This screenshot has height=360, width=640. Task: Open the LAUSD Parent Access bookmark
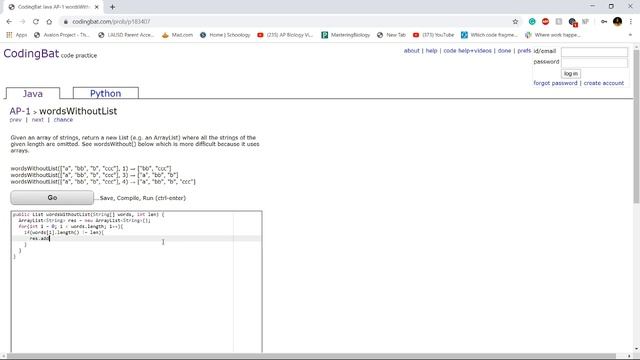pos(126,35)
